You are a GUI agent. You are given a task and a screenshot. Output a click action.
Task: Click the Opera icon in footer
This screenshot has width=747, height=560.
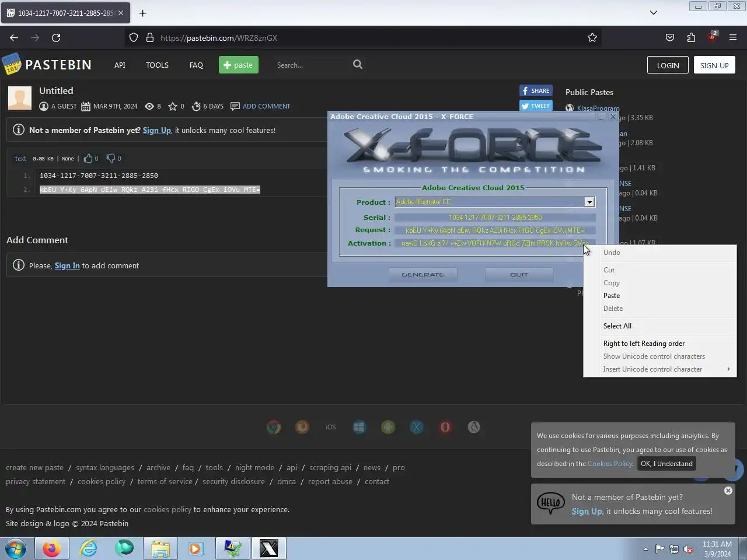click(x=445, y=428)
